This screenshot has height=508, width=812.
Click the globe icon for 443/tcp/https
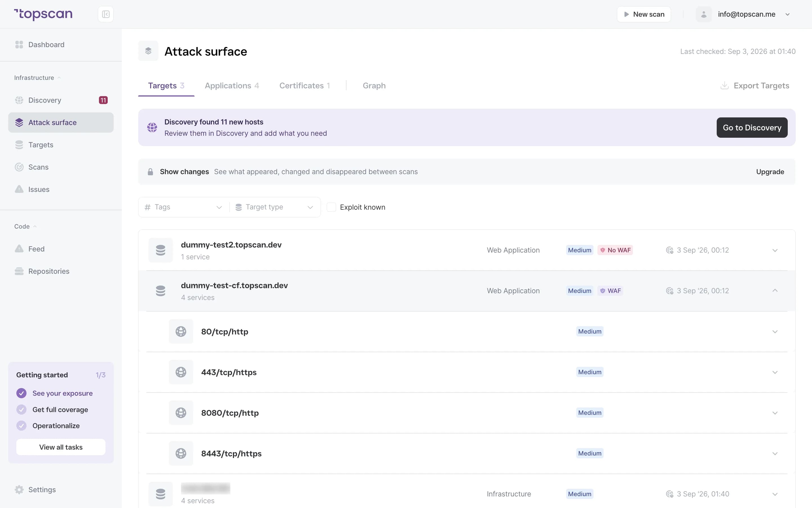click(181, 372)
